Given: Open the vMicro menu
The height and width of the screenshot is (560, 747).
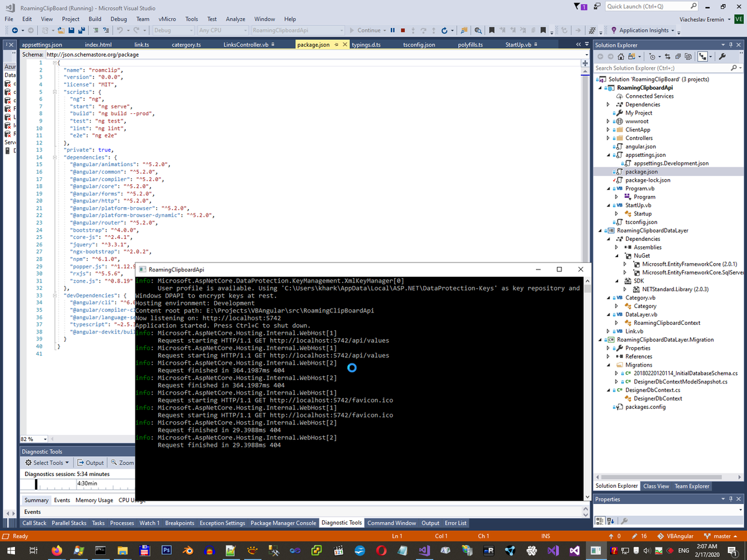Looking at the screenshot, I should [x=166, y=19].
